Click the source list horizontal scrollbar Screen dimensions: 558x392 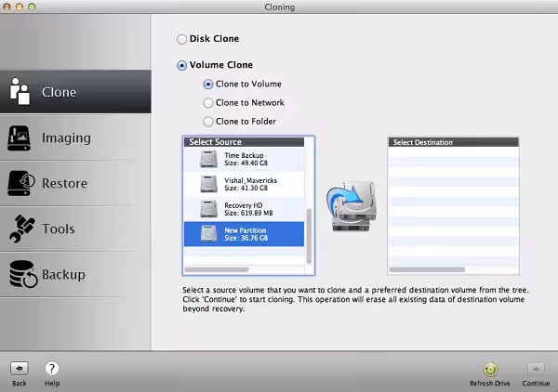(x=217, y=269)
